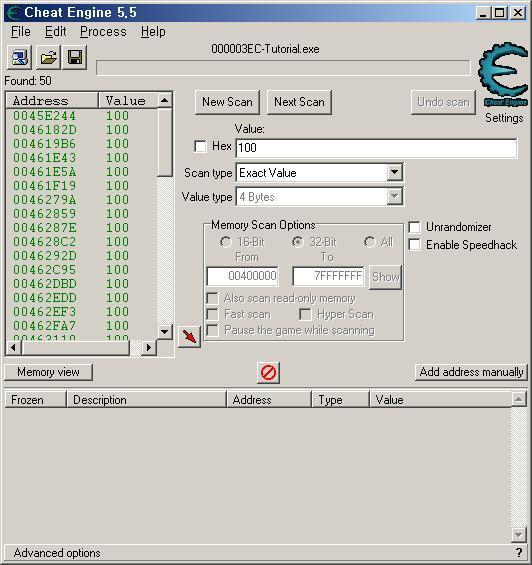Click results list scroll right arrow
532x565 pixels.
(x=148, y=348)
